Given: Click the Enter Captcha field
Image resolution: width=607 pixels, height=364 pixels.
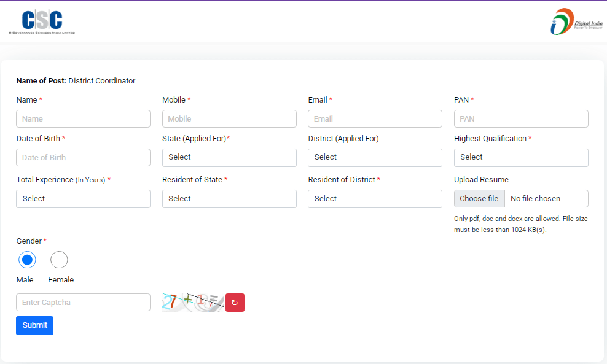Looking at the screenshot, I should (x=83, y=303).
